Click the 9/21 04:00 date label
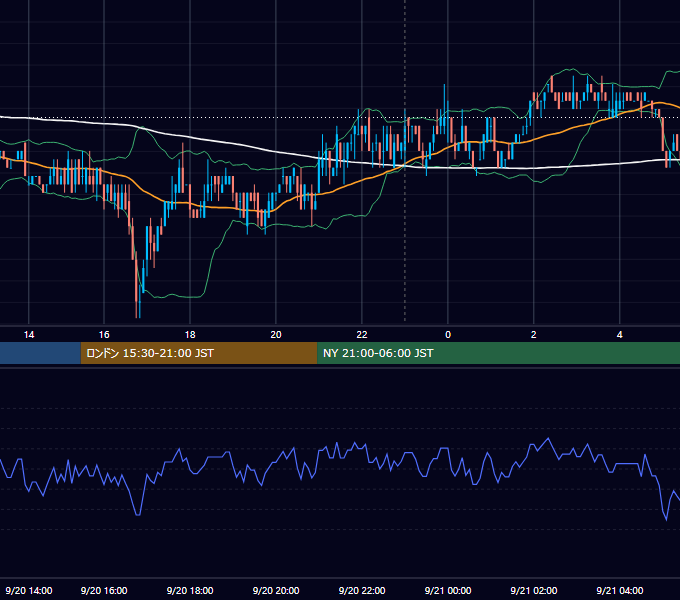Image resolution: width=680 pixels, height=600 pixels. 620,590
